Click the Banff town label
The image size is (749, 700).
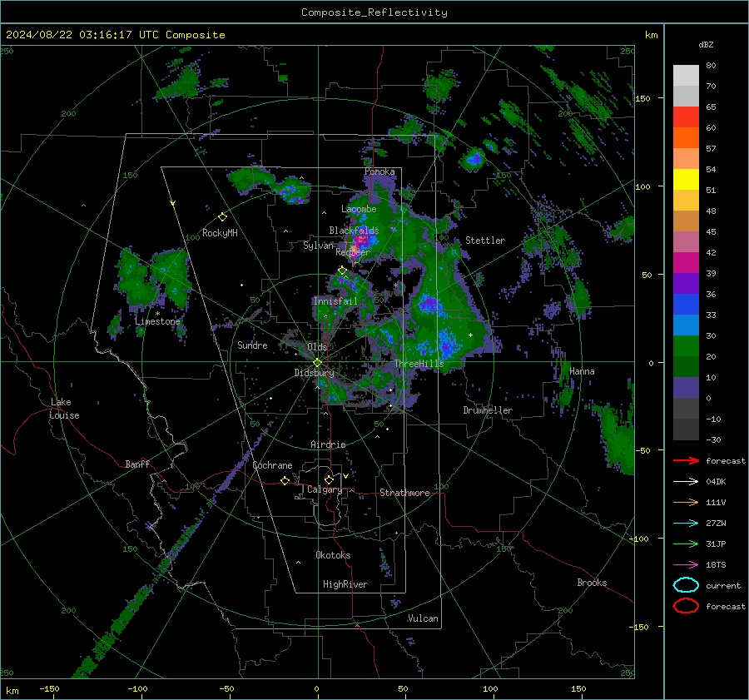[x=137, y=464]
